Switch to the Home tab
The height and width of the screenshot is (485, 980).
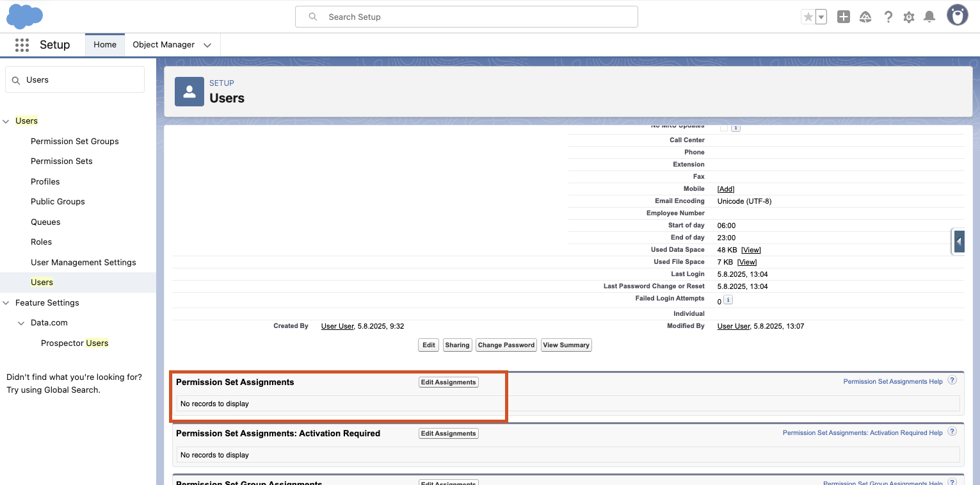pos(105,45)
